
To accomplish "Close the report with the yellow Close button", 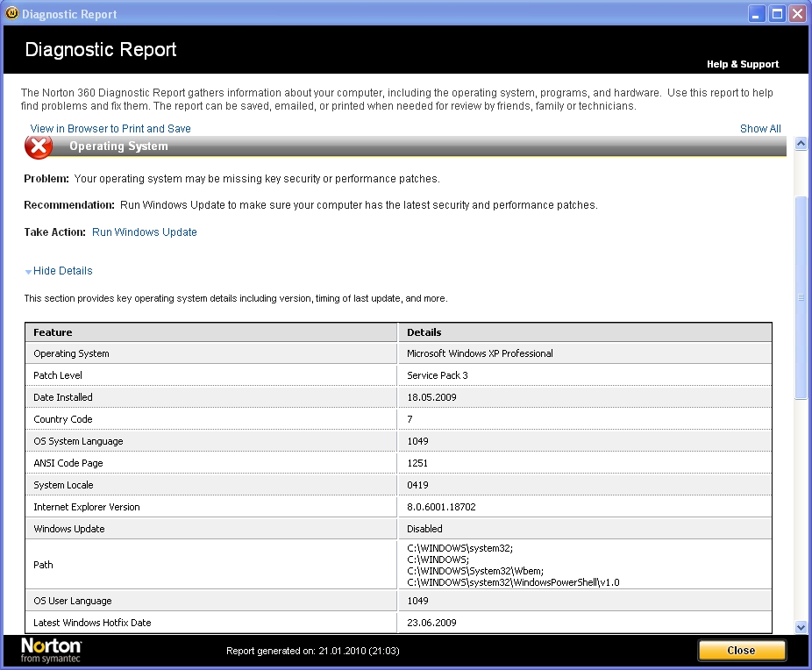I will click(x=742, y=651).
